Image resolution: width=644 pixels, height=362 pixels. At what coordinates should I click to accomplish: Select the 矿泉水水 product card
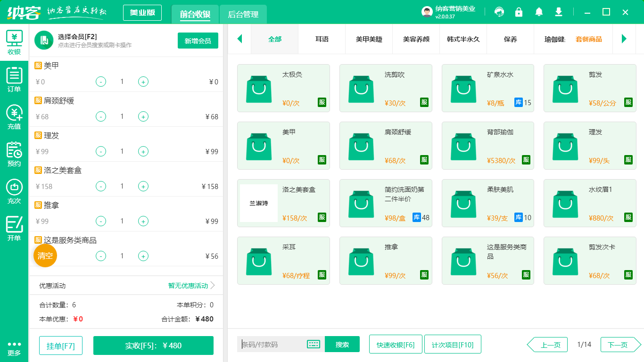click(x=488, y=88)
